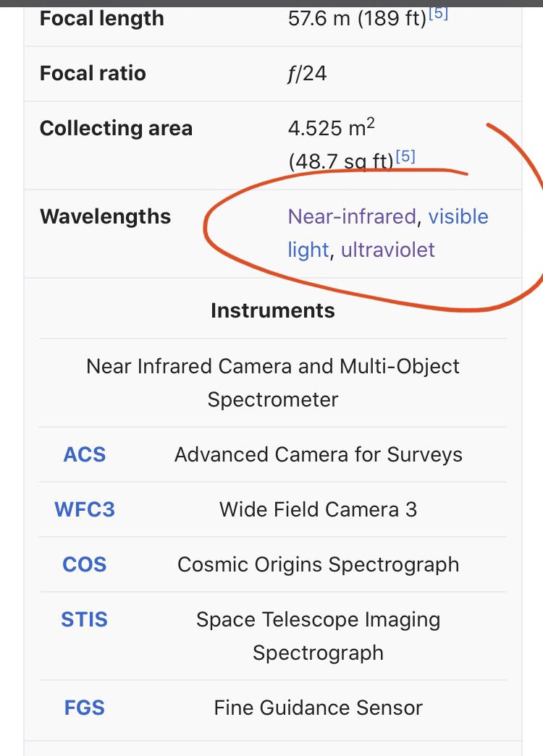Open the STIS instrument link
This screenshot has width=543, height=756.
pyautogui.click(x=85, y=619)
